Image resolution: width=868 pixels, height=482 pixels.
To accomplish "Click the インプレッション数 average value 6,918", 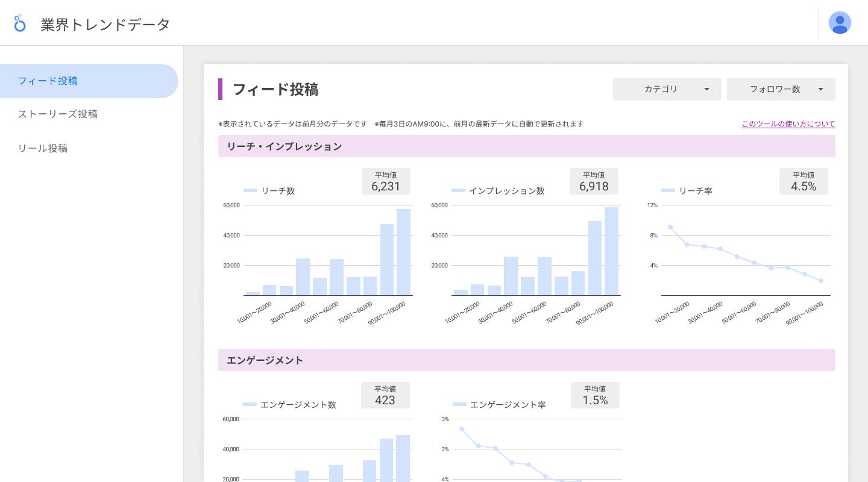I will pos(594,187).
